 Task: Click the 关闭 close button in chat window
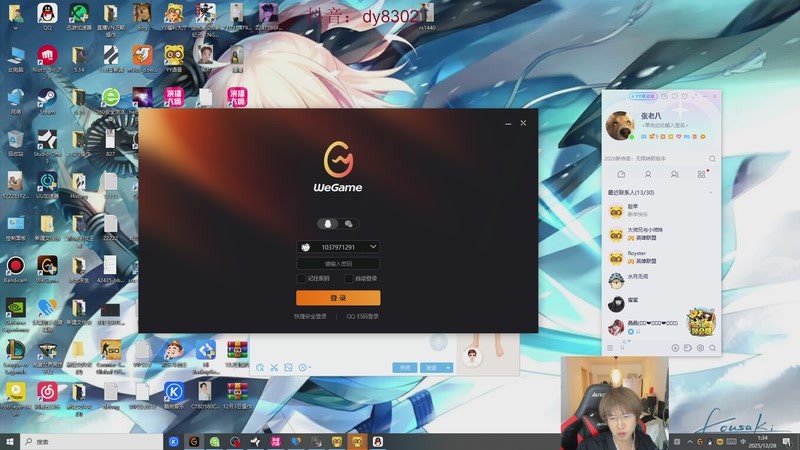405,367
